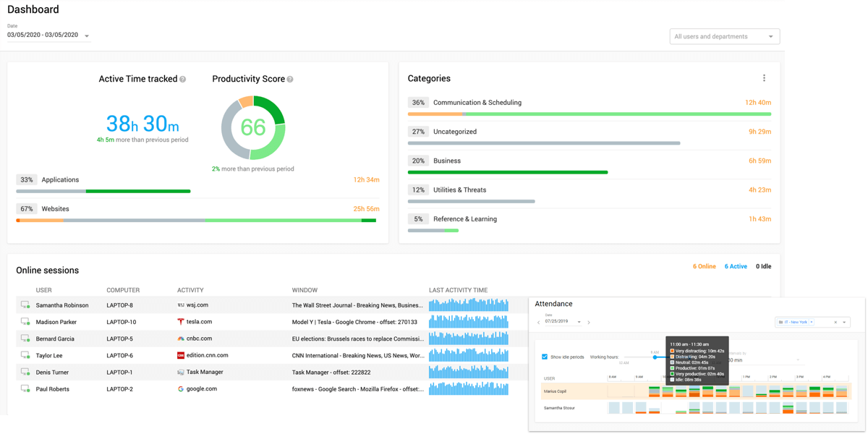
Task: Click computer status icon for Madison Parker
Action: [25, 322]
